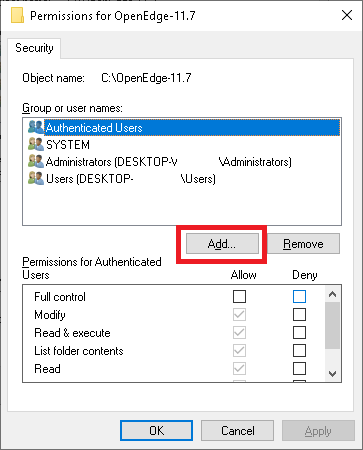This screenshot has height=450, width=363.
Task: Click the Remove button
Action: [x=303, y=244]
